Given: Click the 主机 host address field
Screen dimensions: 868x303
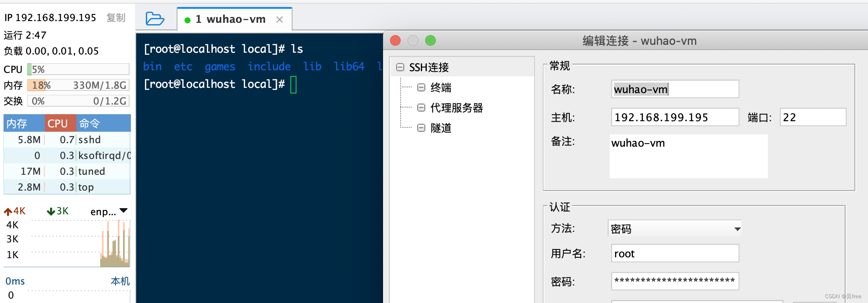Looking at the screenshot, I should point(675,117).
